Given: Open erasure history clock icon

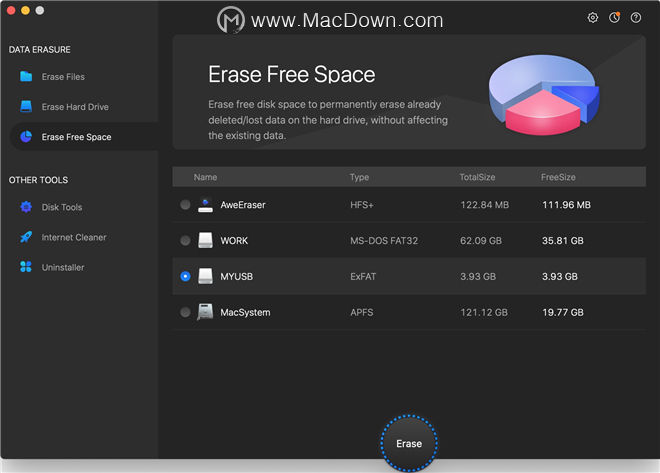Looking at the screenshot, I should (x=615, y=18).
